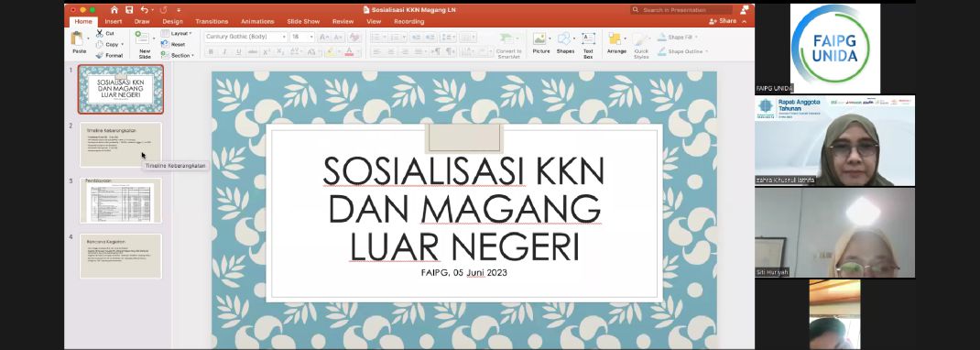Click the Format painter brush

coord(100,55)
